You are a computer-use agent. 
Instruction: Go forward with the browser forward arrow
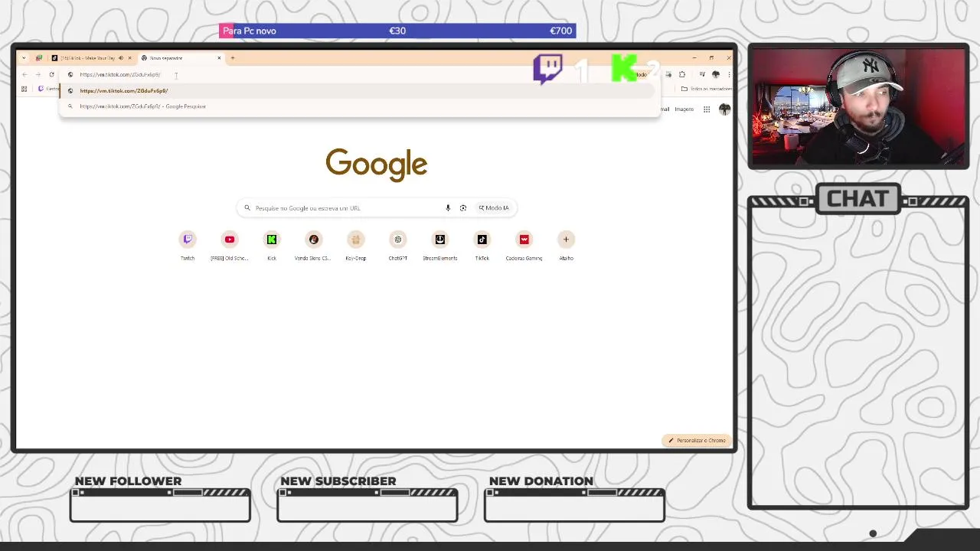tap(38, 74)
